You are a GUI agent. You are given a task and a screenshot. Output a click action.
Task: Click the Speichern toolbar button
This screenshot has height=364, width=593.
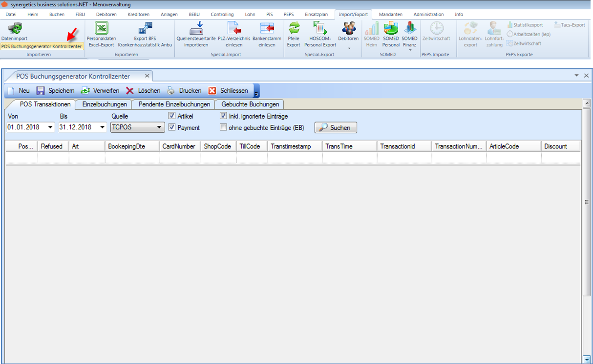tap(55, 91)
